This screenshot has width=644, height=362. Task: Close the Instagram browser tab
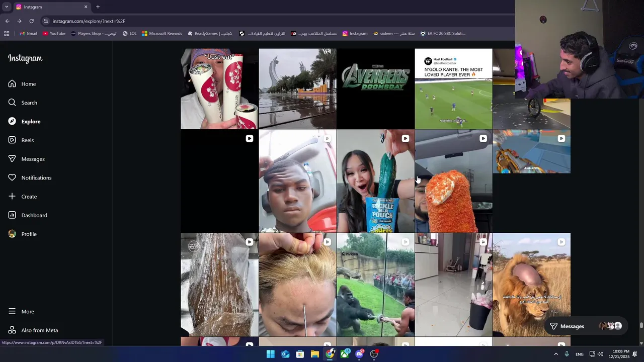coord(86,7)
